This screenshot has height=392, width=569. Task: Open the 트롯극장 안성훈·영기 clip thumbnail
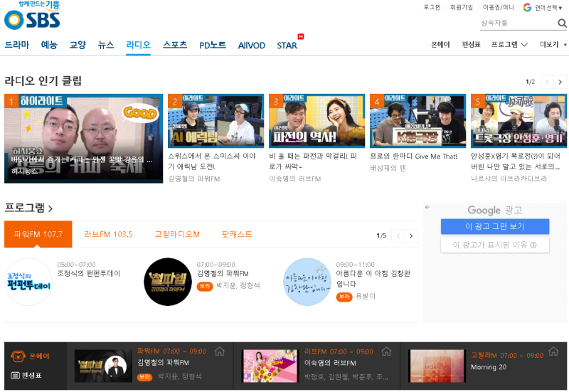[x=519, y=121]
